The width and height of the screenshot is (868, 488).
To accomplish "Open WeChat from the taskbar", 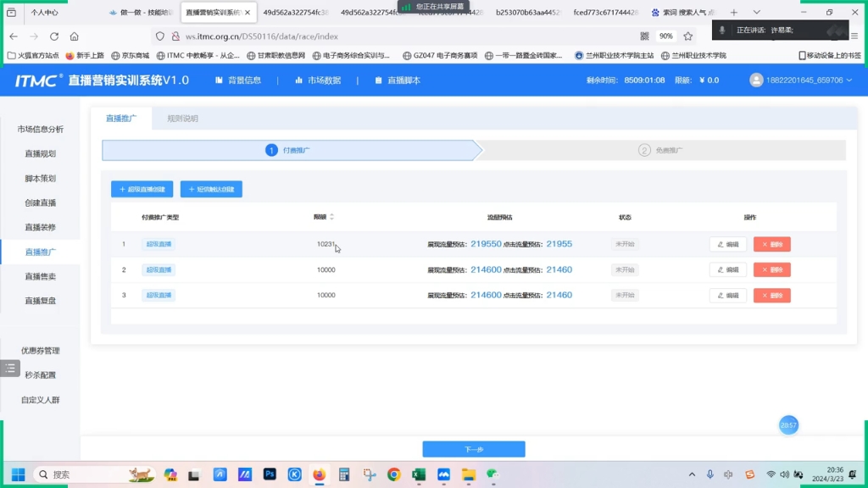I will pyautogui.click(x=492, y=474).
